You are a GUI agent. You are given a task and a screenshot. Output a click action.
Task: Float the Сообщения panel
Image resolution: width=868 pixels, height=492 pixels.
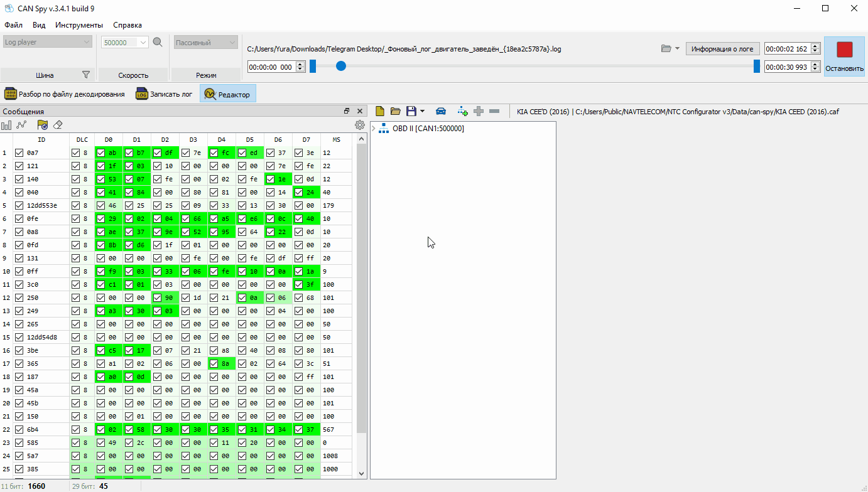click(347, 111)
